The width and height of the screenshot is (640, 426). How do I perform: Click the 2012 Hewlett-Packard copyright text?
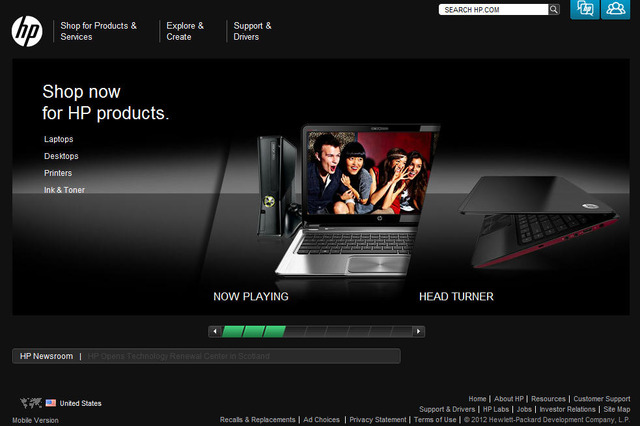point(547,420)
